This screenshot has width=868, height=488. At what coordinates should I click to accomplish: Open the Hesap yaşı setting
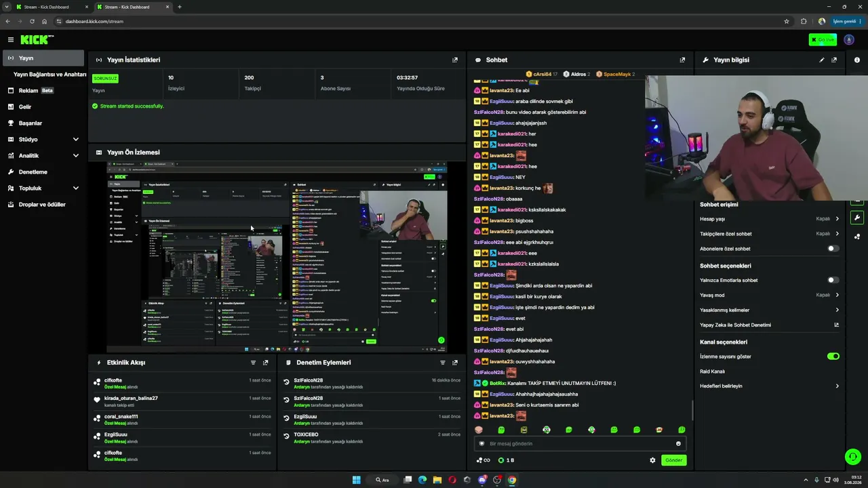pyautogui.click(x=770, y=219)
